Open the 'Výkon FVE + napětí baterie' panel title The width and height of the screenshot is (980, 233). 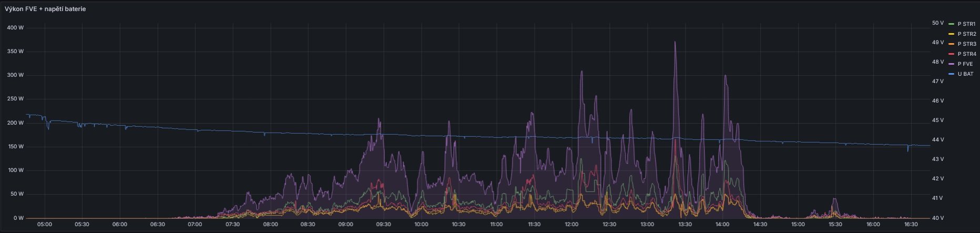click(x=45, y=9)
